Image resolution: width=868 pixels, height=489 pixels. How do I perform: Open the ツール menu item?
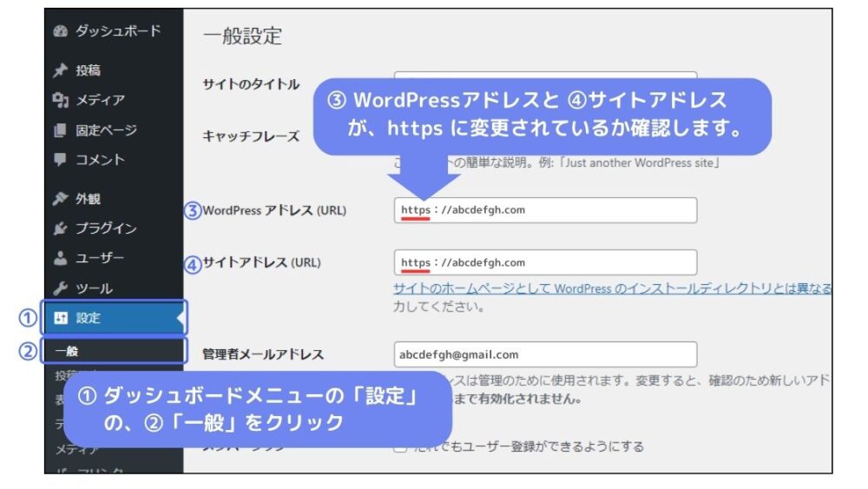tap(114, 288)
